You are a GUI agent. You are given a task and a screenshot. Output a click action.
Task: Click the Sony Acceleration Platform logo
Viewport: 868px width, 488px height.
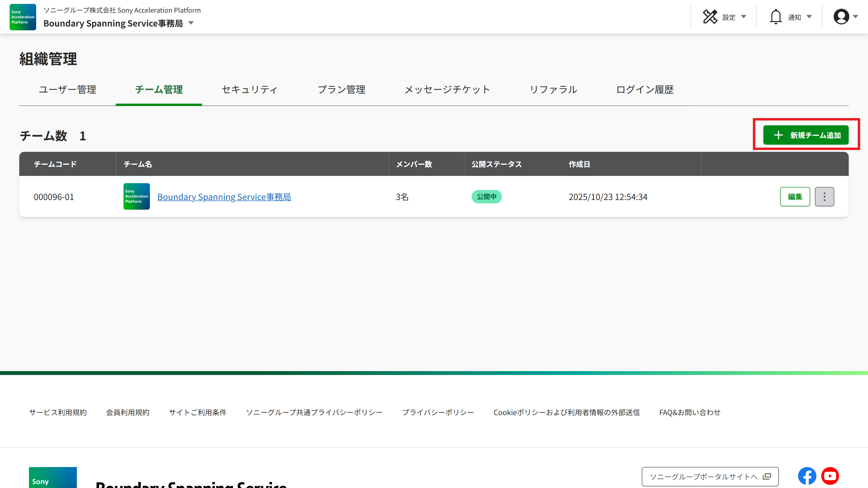22,17
